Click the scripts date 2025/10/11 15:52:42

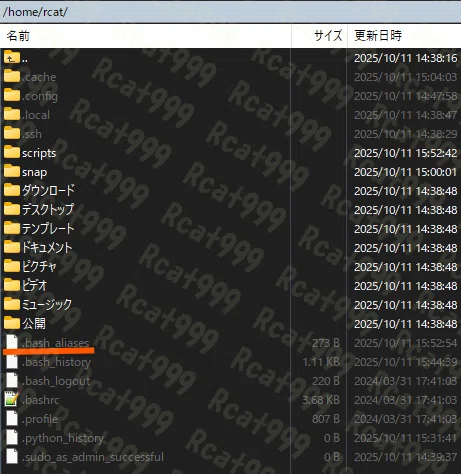coord(406,153)
